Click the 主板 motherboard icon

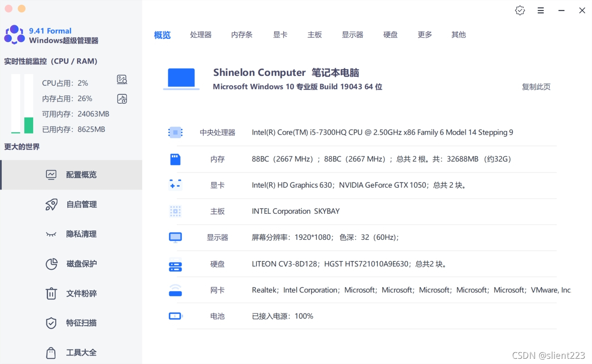point(175,211)
